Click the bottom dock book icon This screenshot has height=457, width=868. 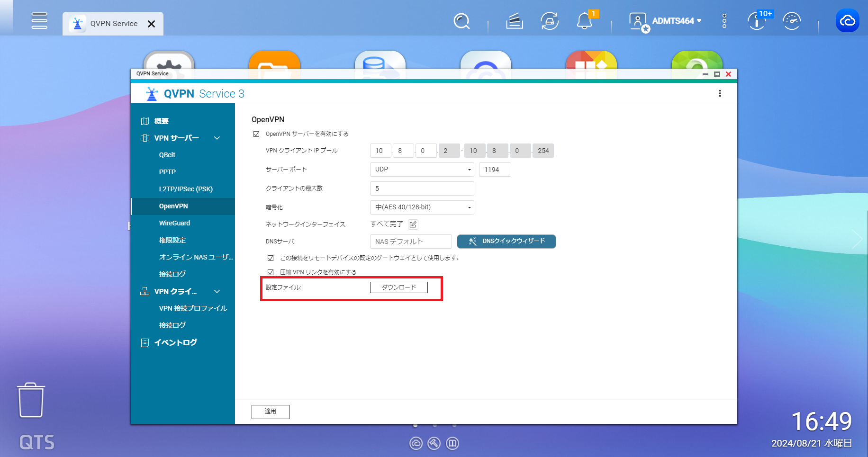click(x=452, y=443)
